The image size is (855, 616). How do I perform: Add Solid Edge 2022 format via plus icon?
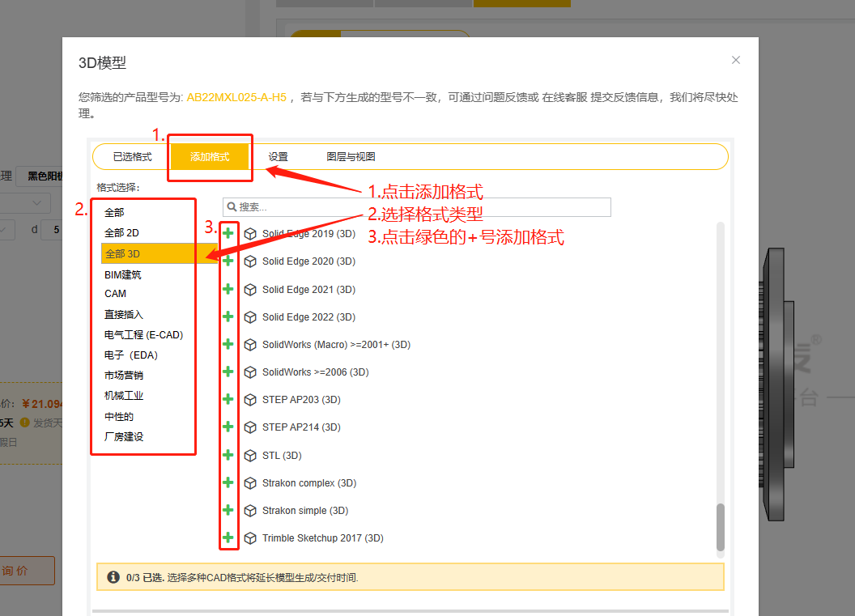click(x=228, y=316)
